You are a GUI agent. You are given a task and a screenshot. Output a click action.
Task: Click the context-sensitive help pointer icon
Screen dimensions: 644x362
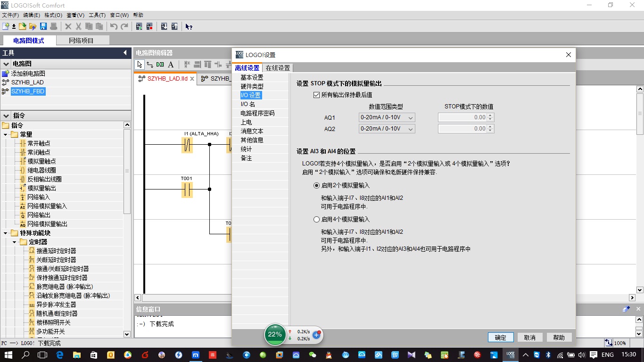click(189, 26)
